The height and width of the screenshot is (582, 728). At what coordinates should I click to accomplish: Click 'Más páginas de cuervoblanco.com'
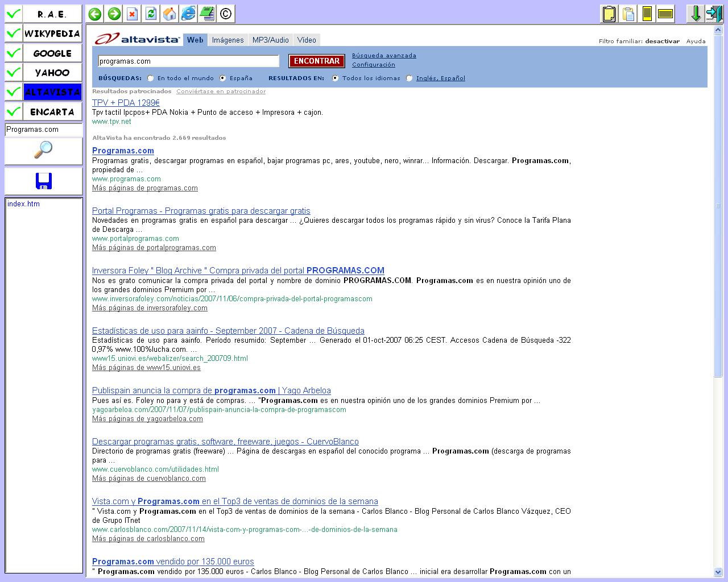[x=149, y=479]
